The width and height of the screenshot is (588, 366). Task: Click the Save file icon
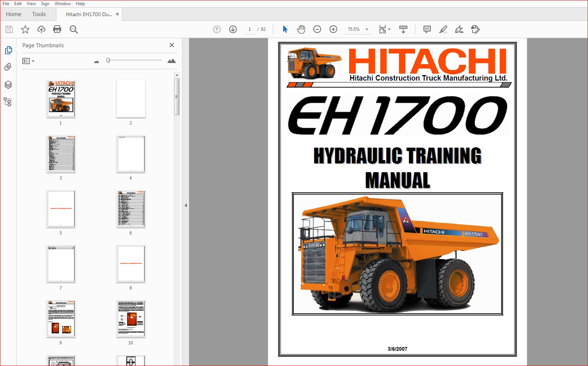9,29
